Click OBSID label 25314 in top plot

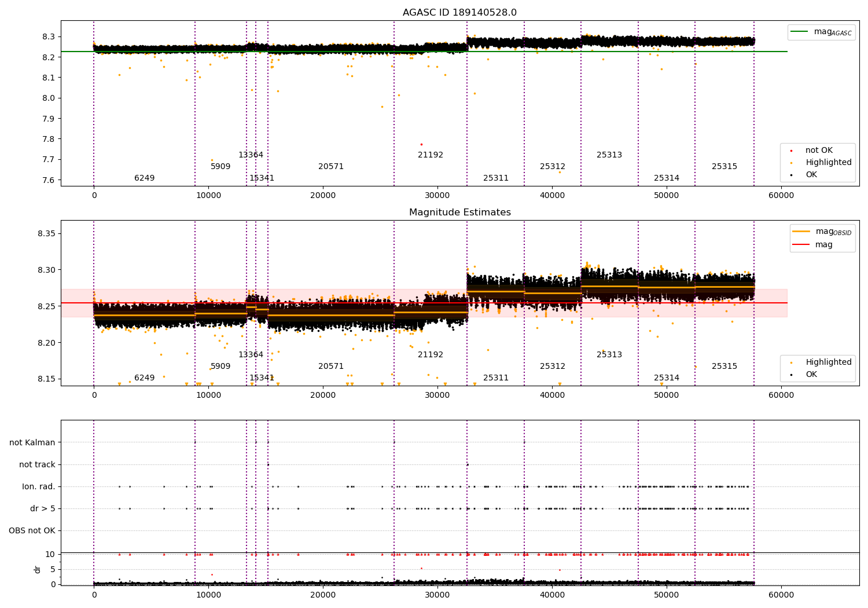[x=667, y=178]
